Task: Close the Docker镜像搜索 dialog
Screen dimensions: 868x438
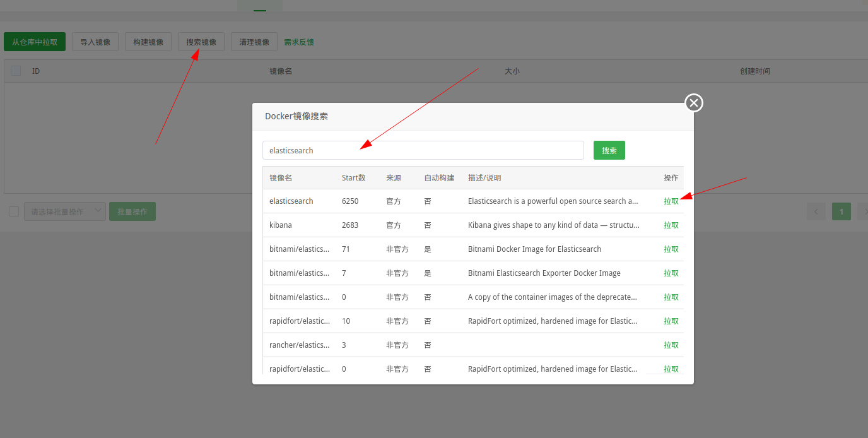Action: coord(694,103)
